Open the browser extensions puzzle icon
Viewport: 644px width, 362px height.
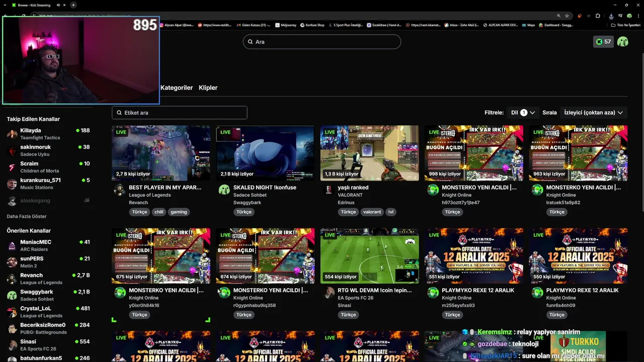[x=598, y=16]
